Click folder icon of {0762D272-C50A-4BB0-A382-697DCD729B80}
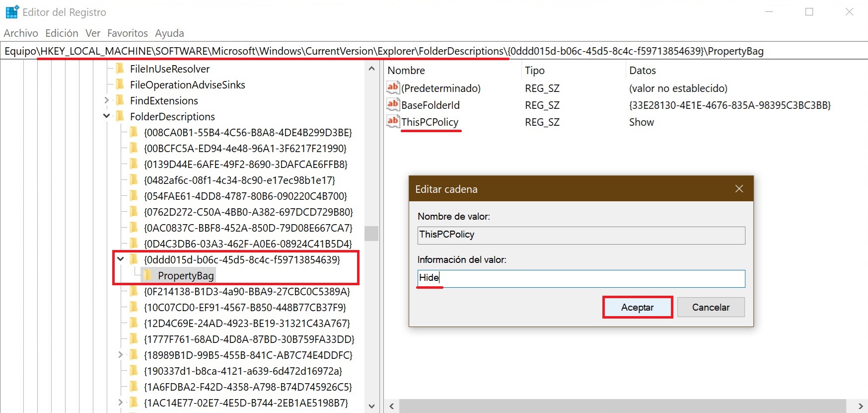 [134, 212]
